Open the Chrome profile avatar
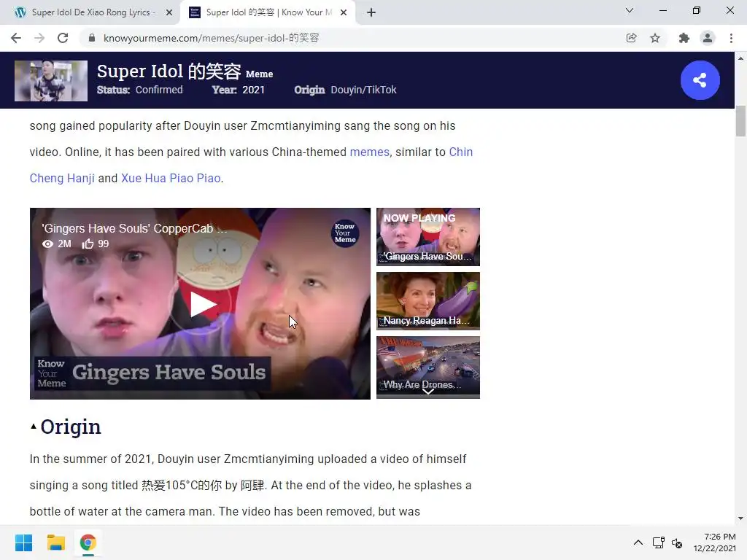 tap(708, 38)
